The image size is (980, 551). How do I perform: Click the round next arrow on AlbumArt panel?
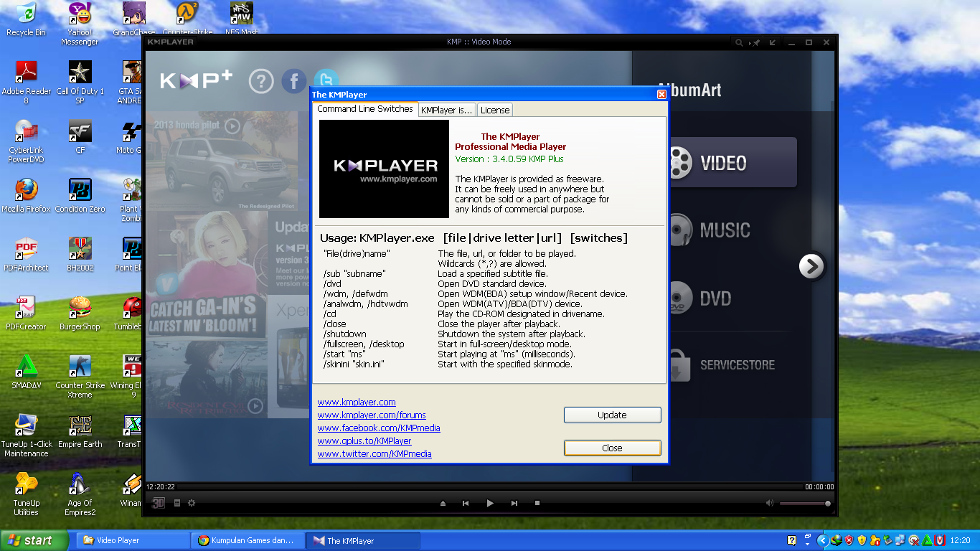(x=811, y=266)
